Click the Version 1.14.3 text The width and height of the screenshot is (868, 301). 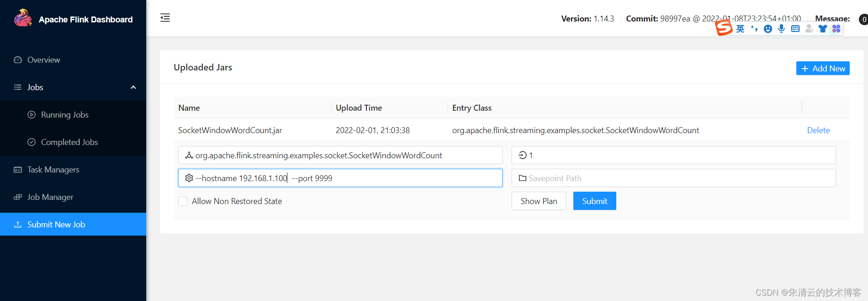pos(587,19)
